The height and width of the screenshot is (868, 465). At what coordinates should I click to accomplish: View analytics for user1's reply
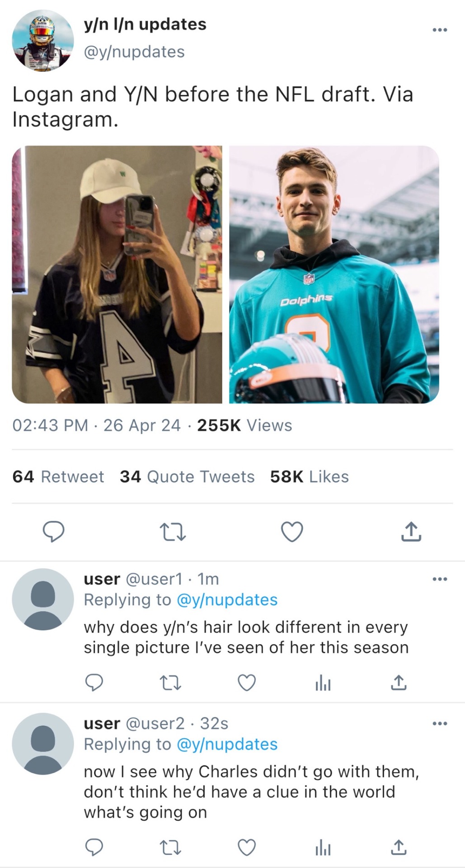[x=323, y=684]
